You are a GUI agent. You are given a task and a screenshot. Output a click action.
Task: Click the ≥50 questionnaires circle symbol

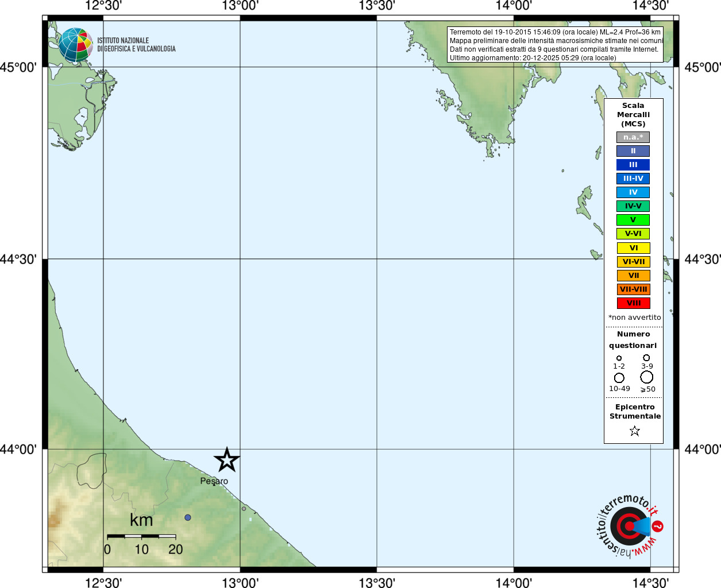pos(647,377)
